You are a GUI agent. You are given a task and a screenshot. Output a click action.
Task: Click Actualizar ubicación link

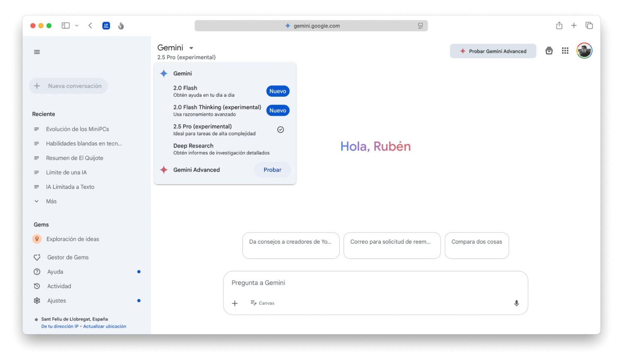click(105, 327)
